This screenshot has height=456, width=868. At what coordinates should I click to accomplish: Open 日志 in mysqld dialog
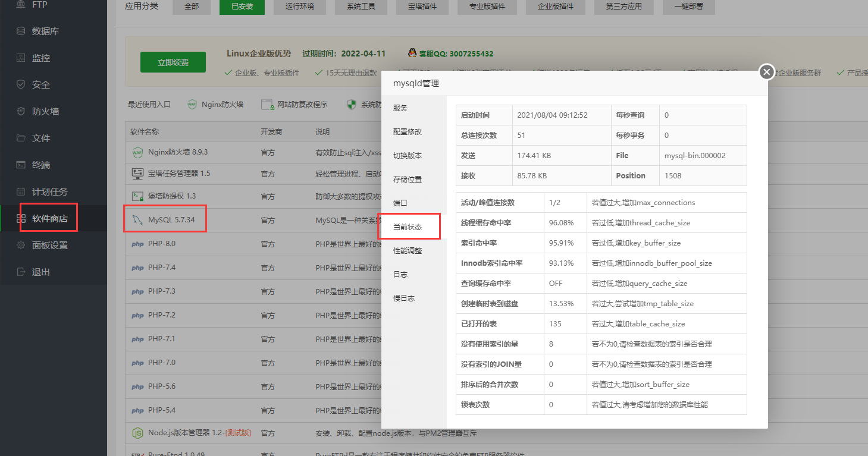[413, 275]
